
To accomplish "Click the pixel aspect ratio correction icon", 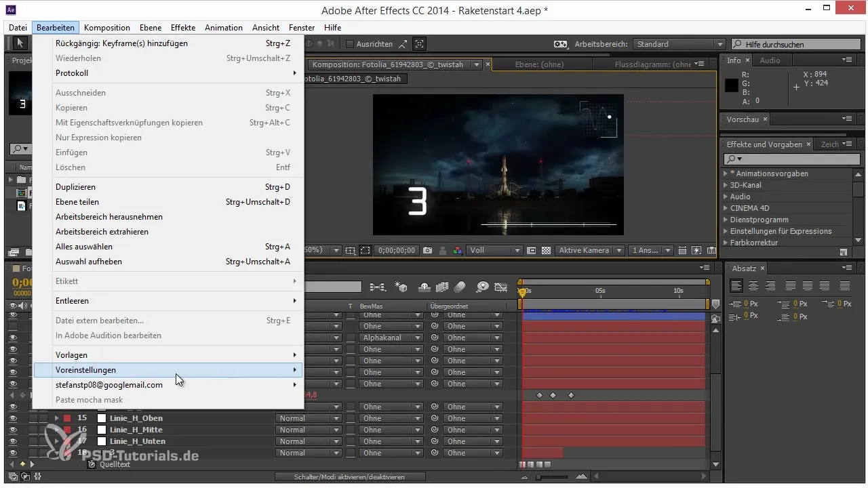I will click(x=683, y=250).
